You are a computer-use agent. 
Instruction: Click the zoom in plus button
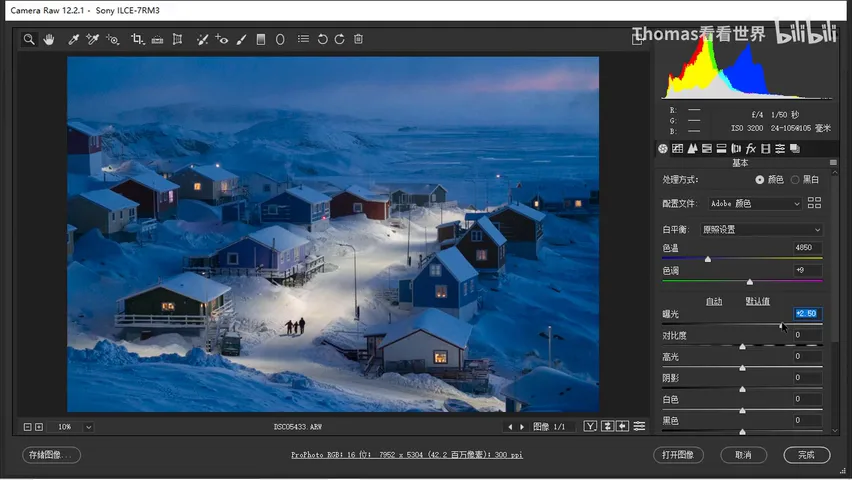[x=39, y=427]
